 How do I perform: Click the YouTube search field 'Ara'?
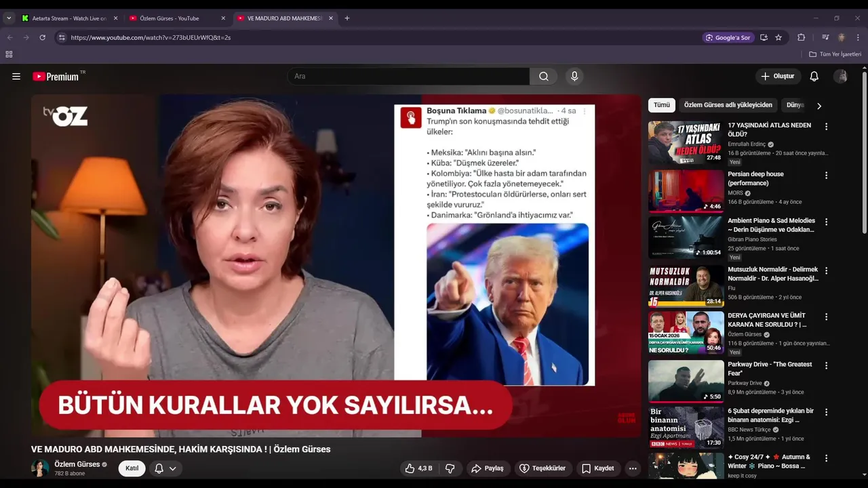tap(409, 77)
